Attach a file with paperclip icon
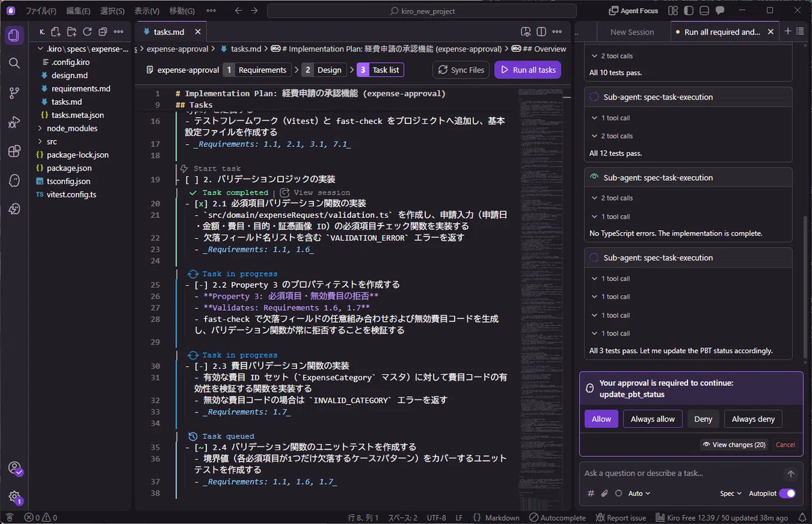 pos(605,494)
